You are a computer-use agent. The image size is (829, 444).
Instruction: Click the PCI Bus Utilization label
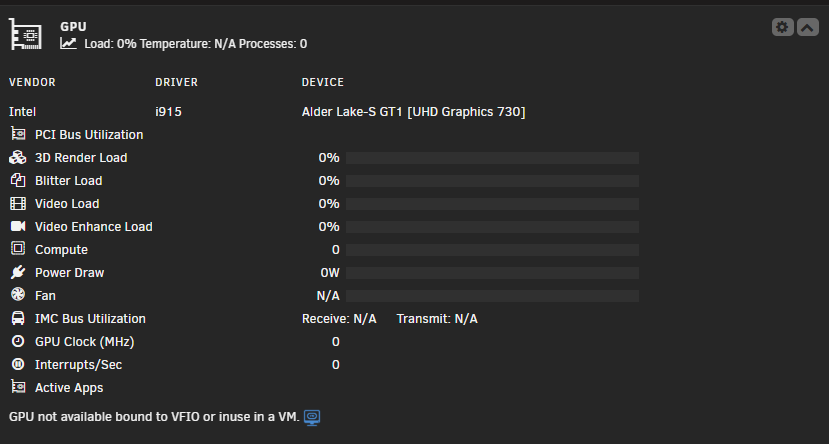(89, 135)
